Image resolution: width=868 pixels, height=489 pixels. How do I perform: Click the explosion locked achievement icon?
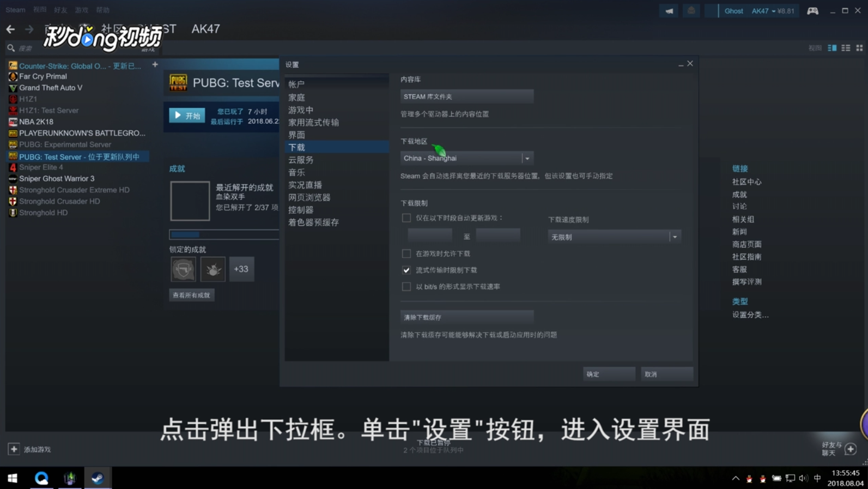coord(213,269)
